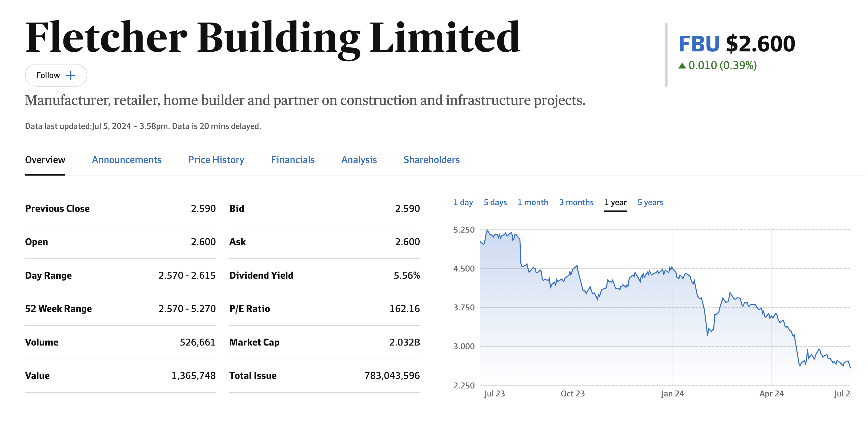Click the Open value 2.600
This screenshot has height=422, width=868.
pos(203,242)
